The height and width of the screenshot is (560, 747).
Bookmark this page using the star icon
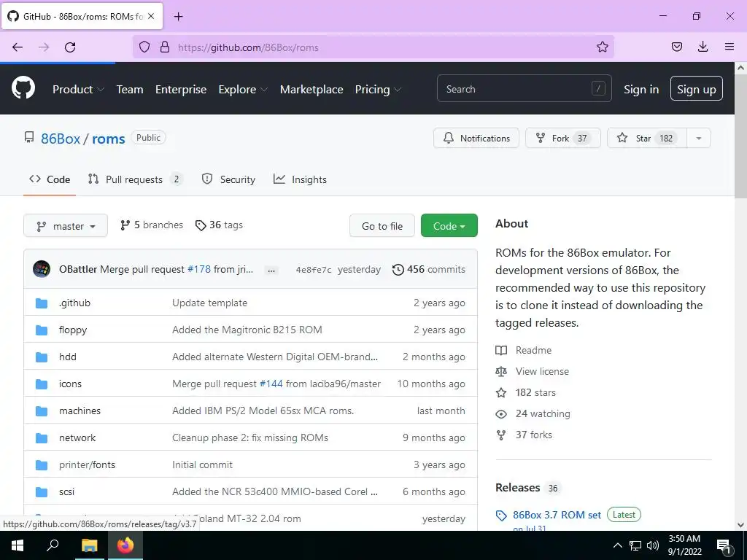[x=602, y=47]
